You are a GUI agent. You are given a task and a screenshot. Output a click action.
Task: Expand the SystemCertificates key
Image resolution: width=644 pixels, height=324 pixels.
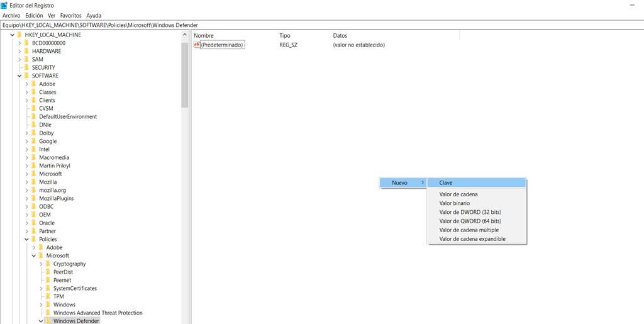pos(41,289)
